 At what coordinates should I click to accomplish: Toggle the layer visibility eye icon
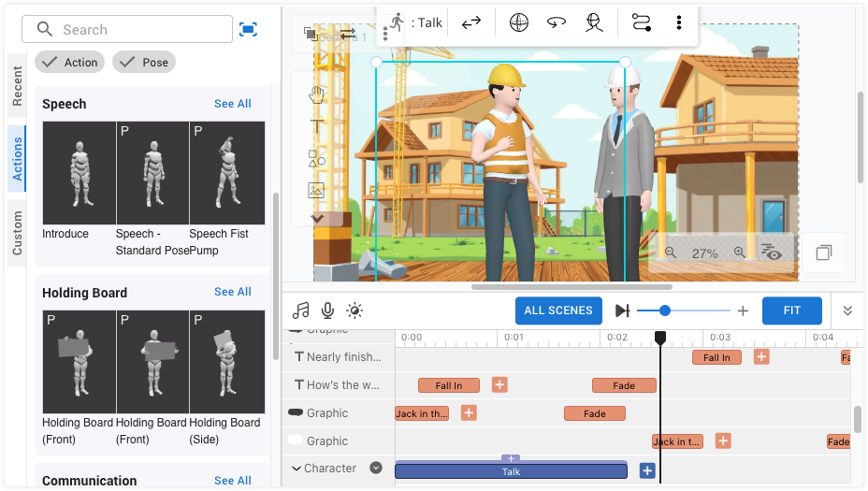pos(771,253)
